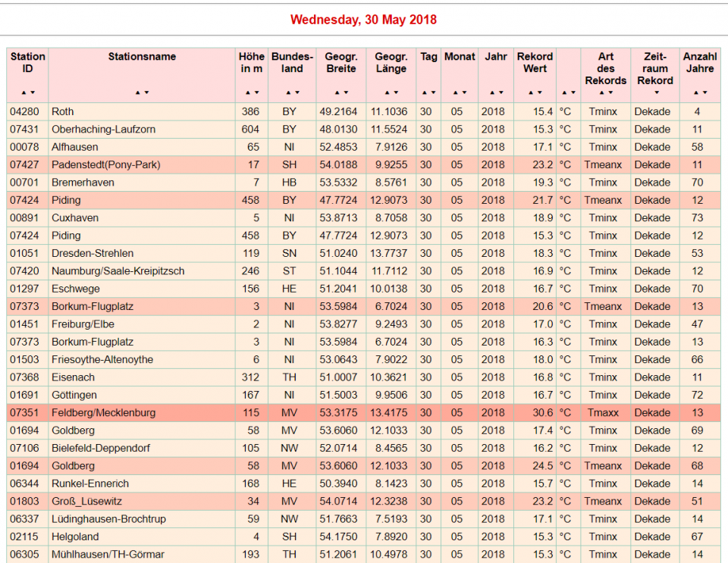The image size is (728, 563).
Task: Sort Bundesland column descending
Action: [x=296, y=92]
